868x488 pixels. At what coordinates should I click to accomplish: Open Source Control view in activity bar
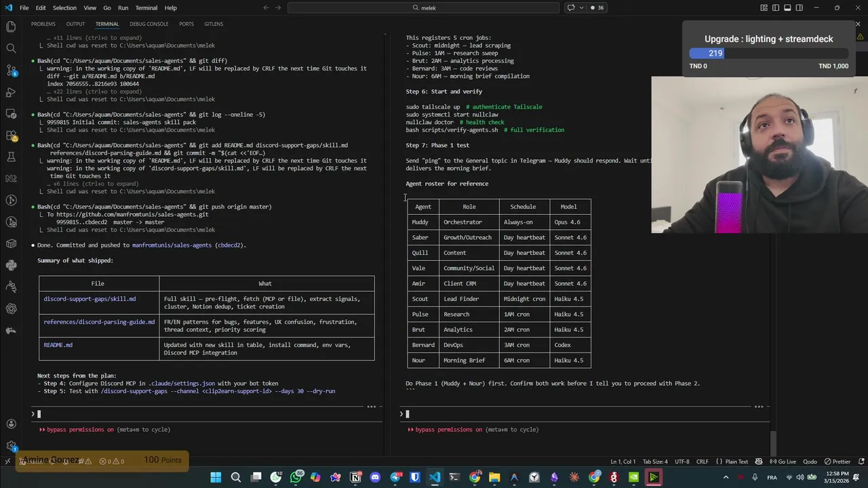[11, 70]
